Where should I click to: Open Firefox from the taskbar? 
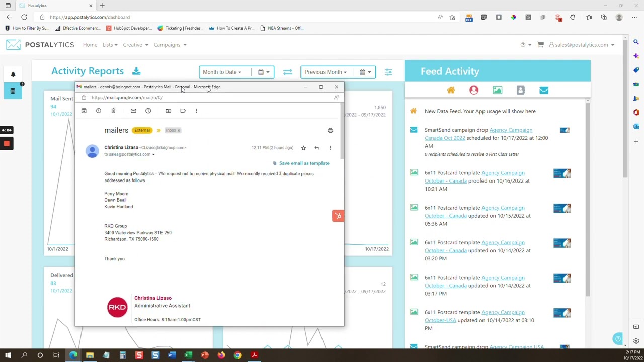click(x=221, y=355)
